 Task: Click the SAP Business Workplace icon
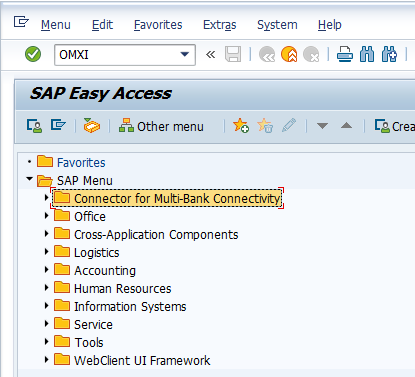pos(92,125)
